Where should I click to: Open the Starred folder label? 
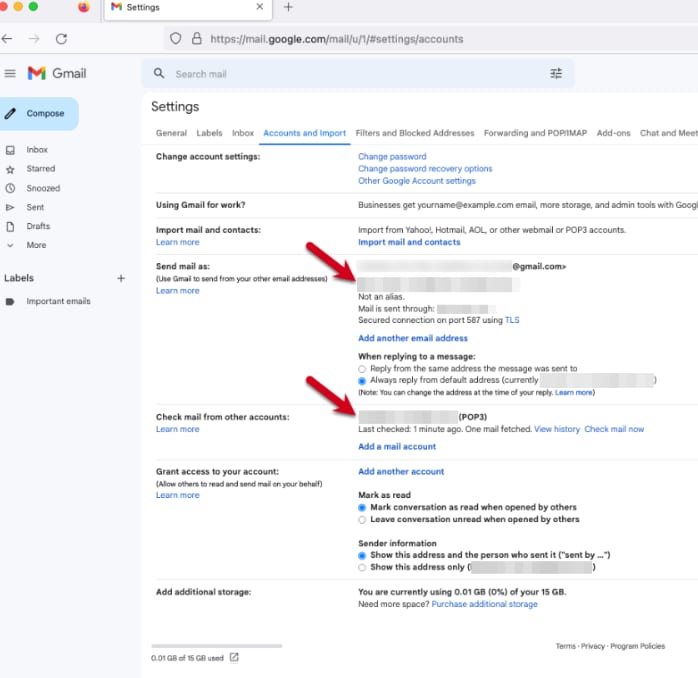point(41,169)
